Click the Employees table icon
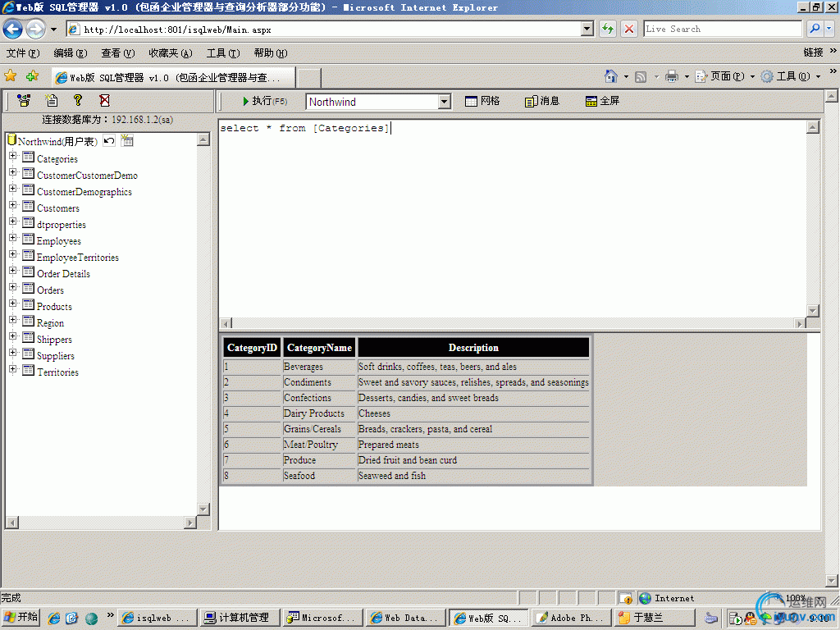The height and width of the screenshot is (630, 840). [x=29, y=240]
